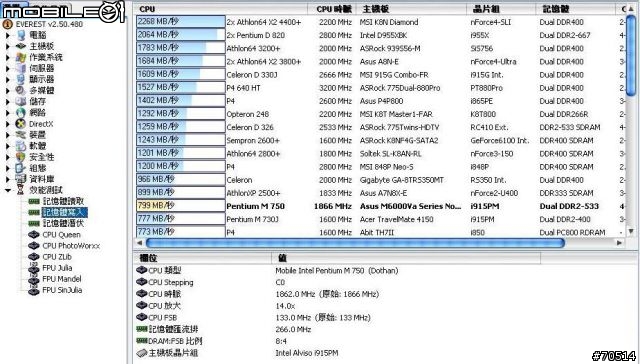
Task: Click the CPU ZLib chip icon
Action: click(34, 257)
